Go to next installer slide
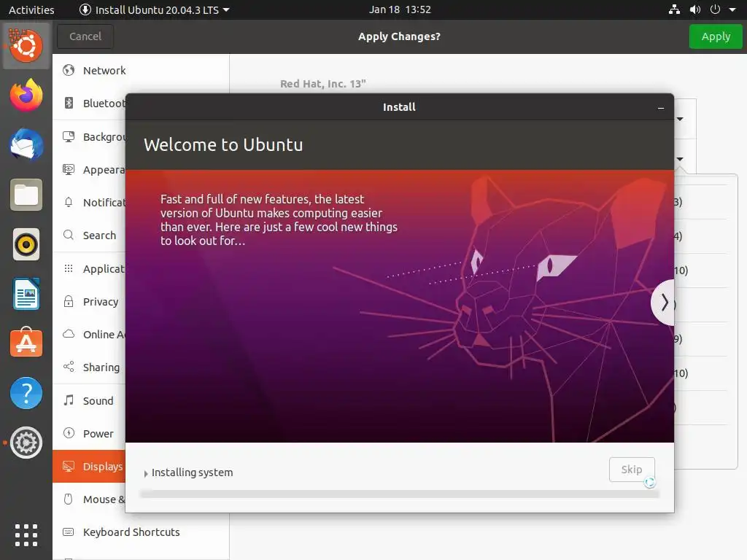747x560 pixels. pos(664,303)
